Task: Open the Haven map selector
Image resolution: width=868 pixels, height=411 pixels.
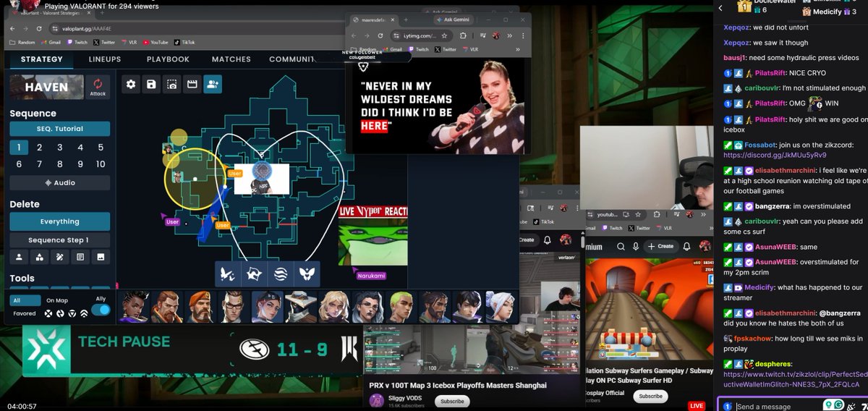Action: point(46,87)
